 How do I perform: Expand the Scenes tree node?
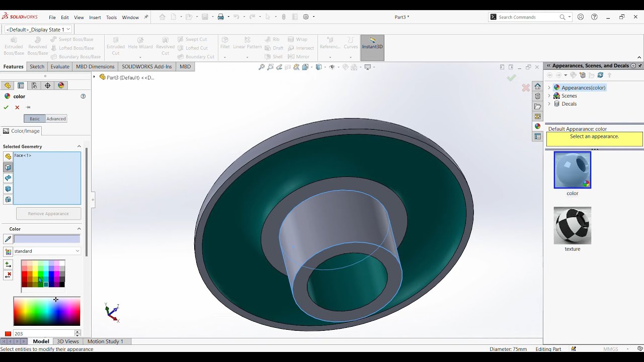[549, 96]
